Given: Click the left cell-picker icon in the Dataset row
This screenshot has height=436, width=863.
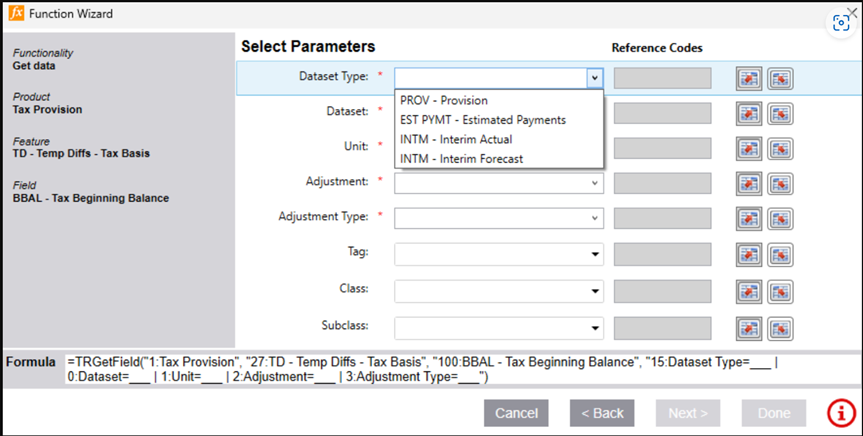Looking at the screenshot, I should 748,114.
